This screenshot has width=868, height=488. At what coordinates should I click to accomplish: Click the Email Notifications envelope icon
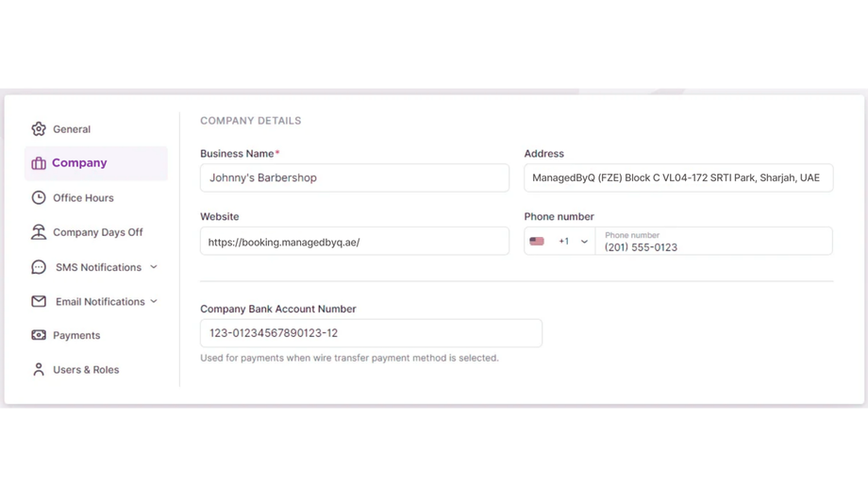pyautogui.click(x=39, y=302)
